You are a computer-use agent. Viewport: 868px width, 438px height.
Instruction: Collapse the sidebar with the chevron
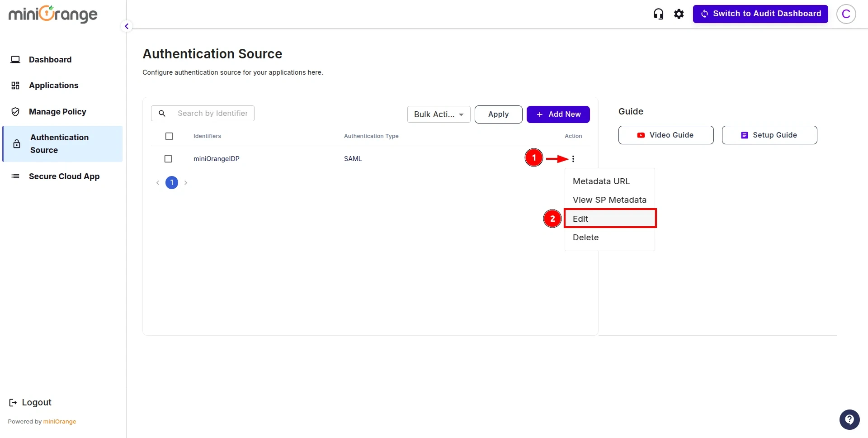(126, 26)
